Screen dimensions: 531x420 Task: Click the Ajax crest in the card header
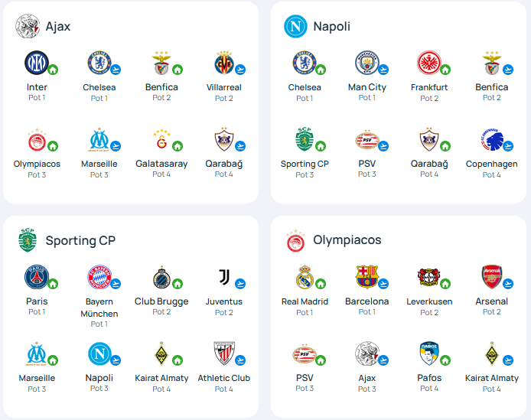[28, 26]
